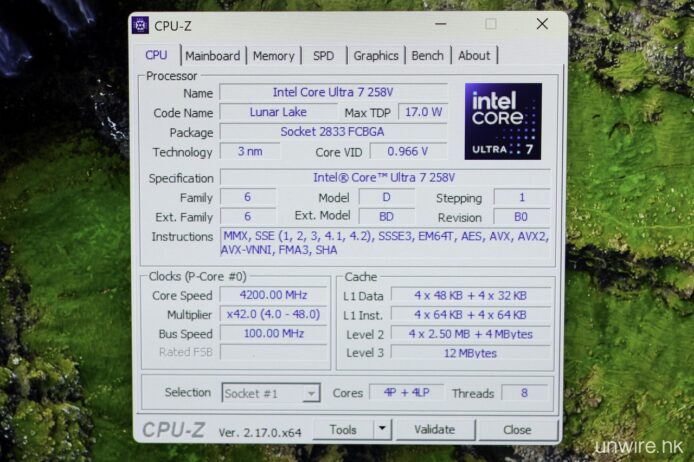Screen dimensions: 694x462
Task: Click the empty Rated FSB field
Action: pyautogui.click(x=274, y=353)
